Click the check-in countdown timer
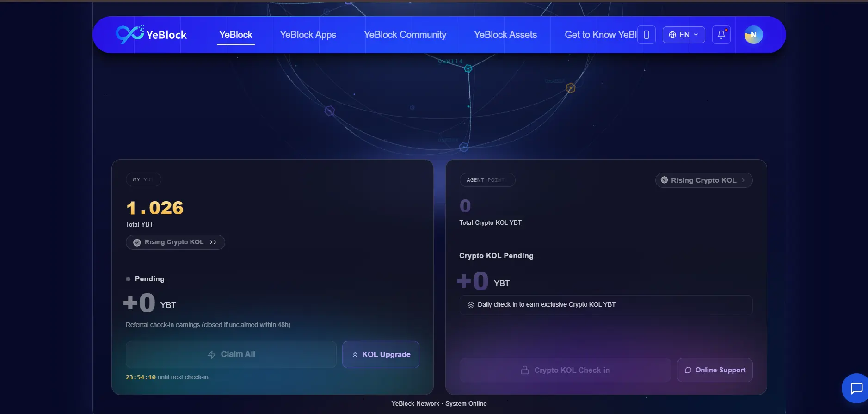Image resolution: width=868 pixels, height=414 pixels. coord(141,377)
